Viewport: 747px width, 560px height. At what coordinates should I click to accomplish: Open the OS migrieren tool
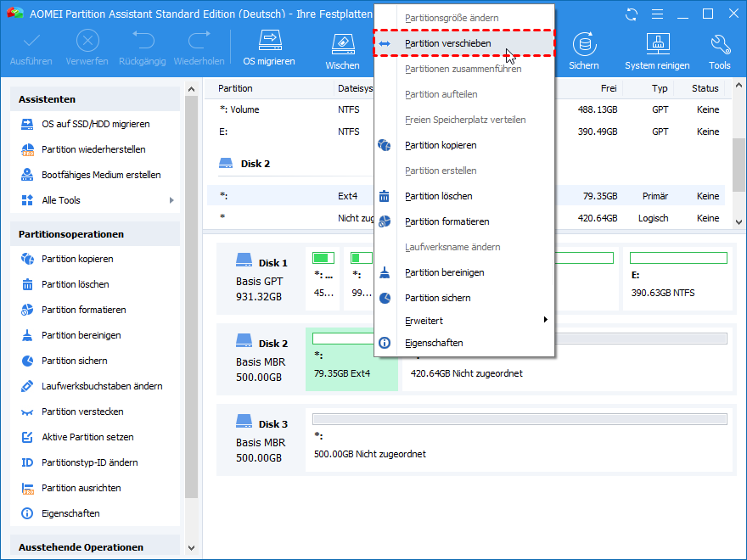[x=269, y=48]
